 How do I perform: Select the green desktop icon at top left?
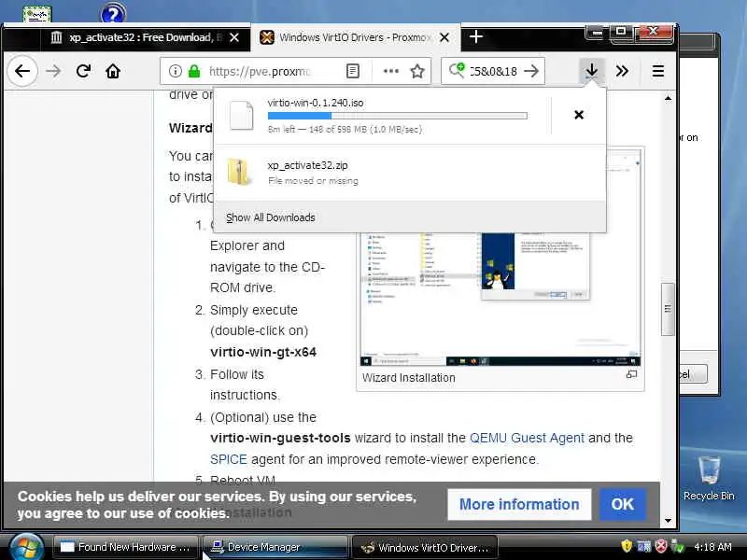(36, 14)
